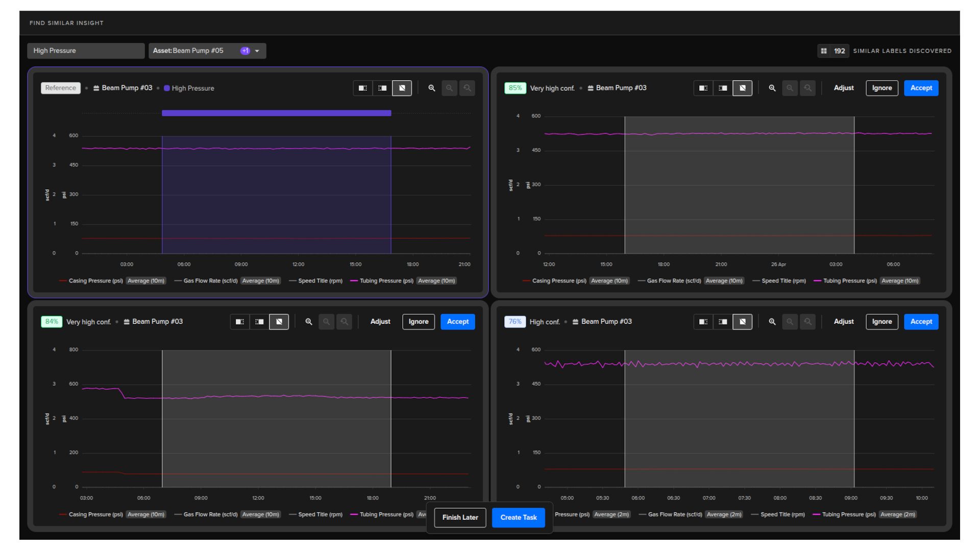Toggle Casing Pressure legend in Reference card
The image size is (980, 551).
tap(91, 281)
